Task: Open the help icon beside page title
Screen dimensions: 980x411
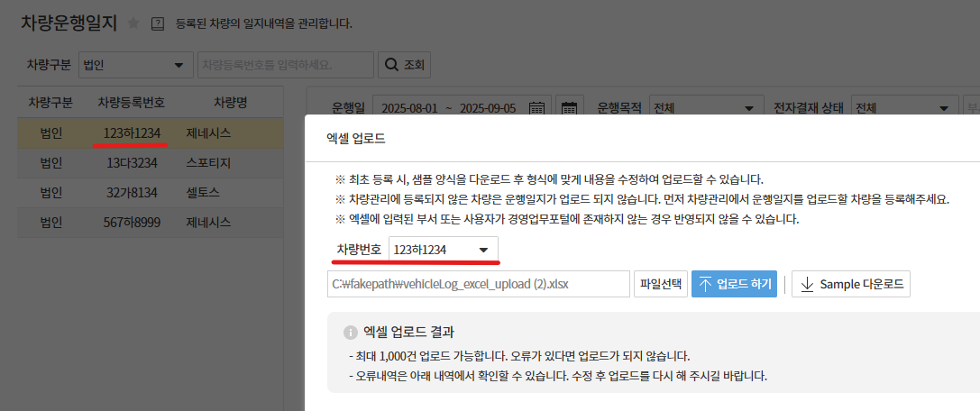Action: pyautogui.click(x=158, y=23)
